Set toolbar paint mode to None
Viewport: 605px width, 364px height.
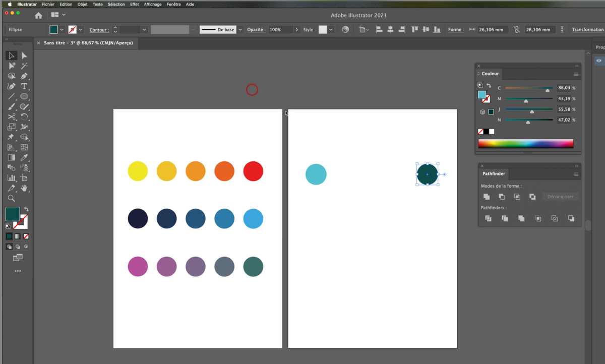(26, 236)
